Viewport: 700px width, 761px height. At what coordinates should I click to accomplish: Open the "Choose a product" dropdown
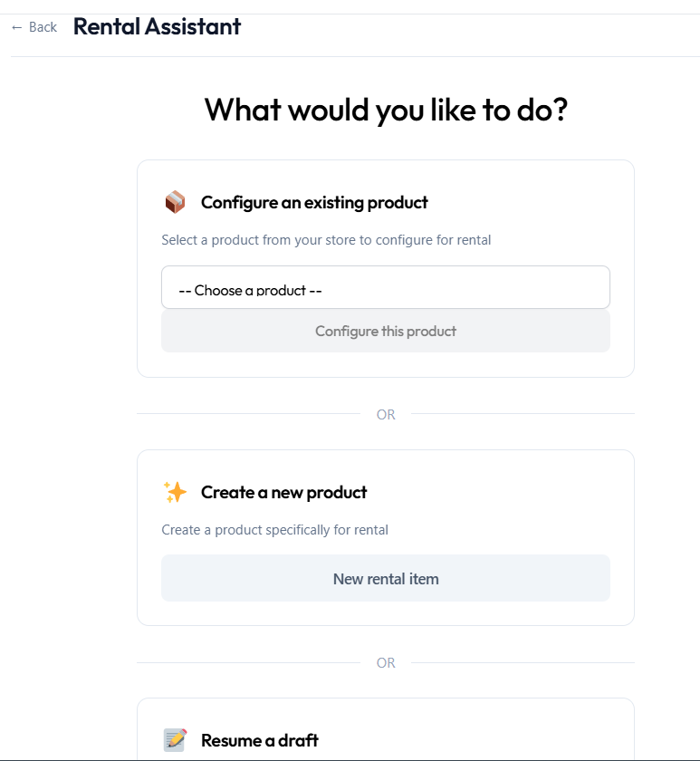pos(385,288)
